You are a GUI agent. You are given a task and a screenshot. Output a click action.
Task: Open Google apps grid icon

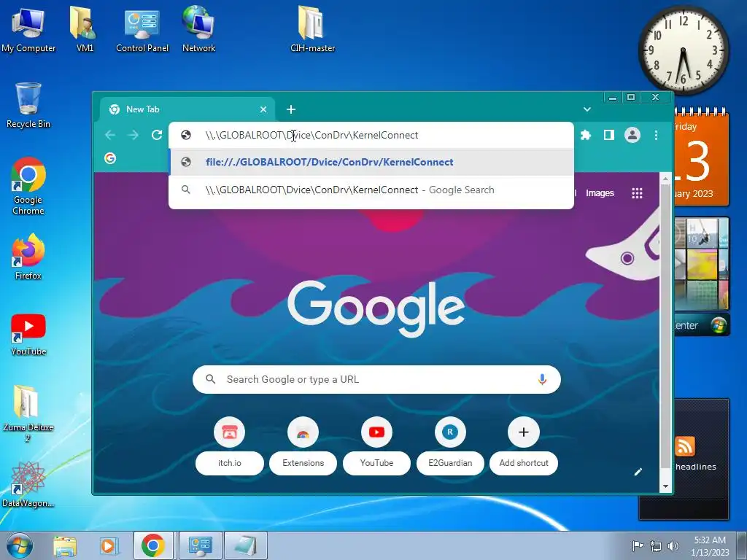pyautogui.click(x=637, y=192)
